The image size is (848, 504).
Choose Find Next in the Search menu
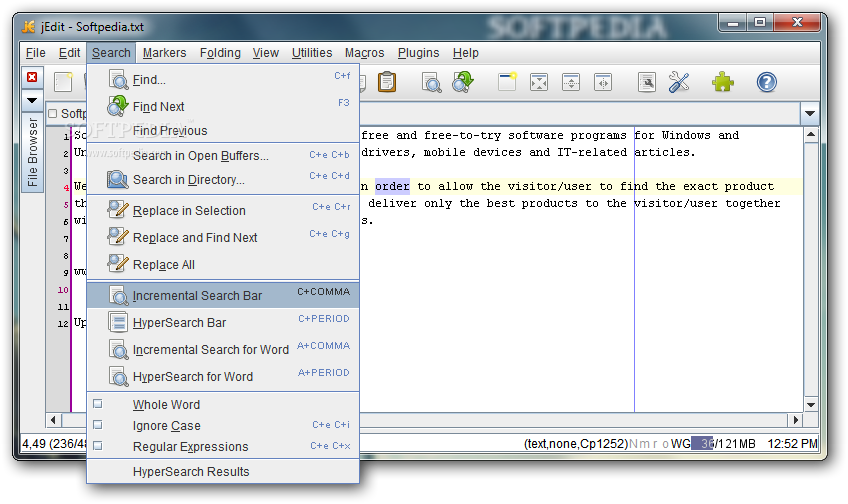tap(223, 106)
